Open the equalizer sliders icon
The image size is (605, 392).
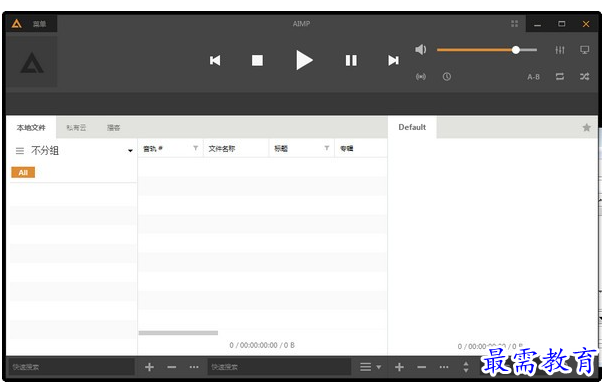[x=560, y=50]
